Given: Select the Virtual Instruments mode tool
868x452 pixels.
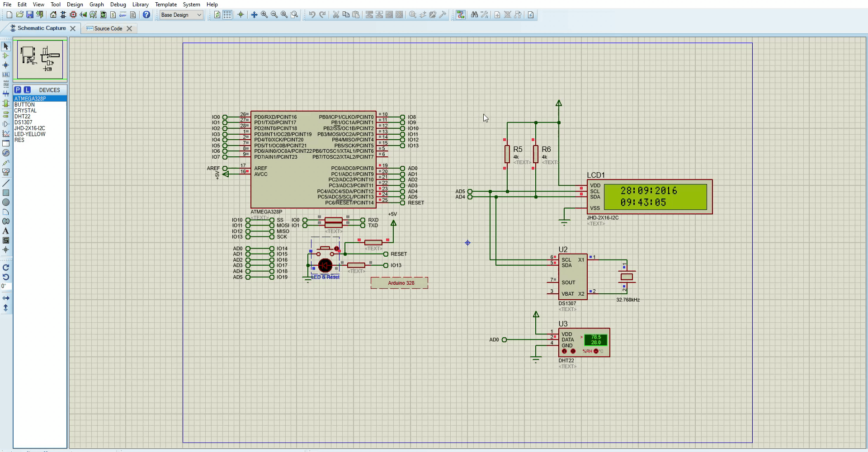Looking at the screenshot, I should point(6,172).
